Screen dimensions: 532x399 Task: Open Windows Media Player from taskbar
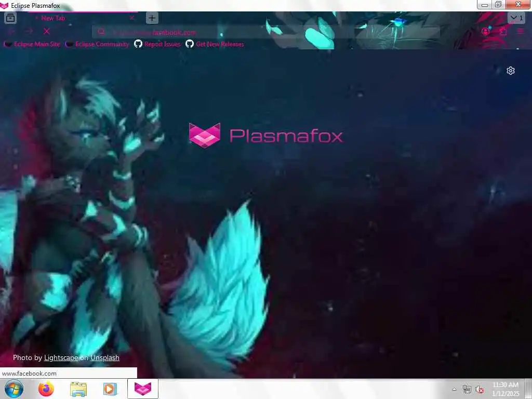click(x=110, y=389)
